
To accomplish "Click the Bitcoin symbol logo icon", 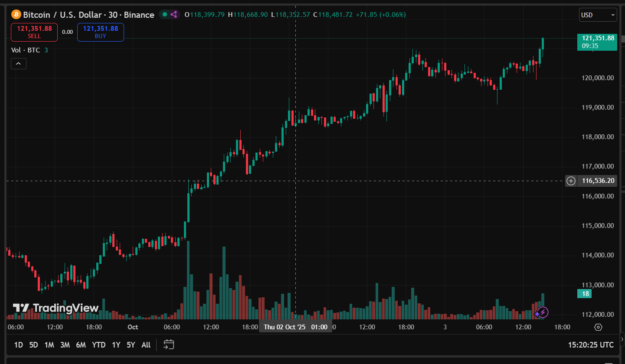I will click(x=16, y=15).
